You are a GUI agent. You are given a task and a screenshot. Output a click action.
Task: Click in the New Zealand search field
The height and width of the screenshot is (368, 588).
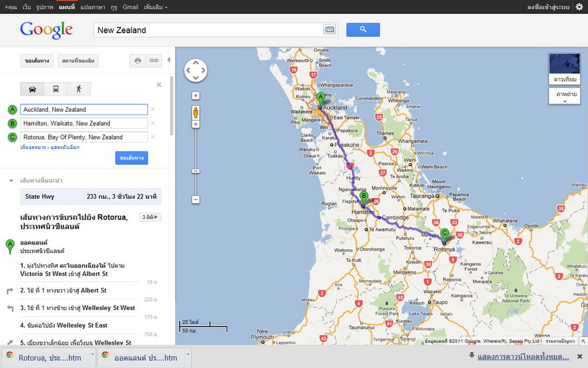208,30
